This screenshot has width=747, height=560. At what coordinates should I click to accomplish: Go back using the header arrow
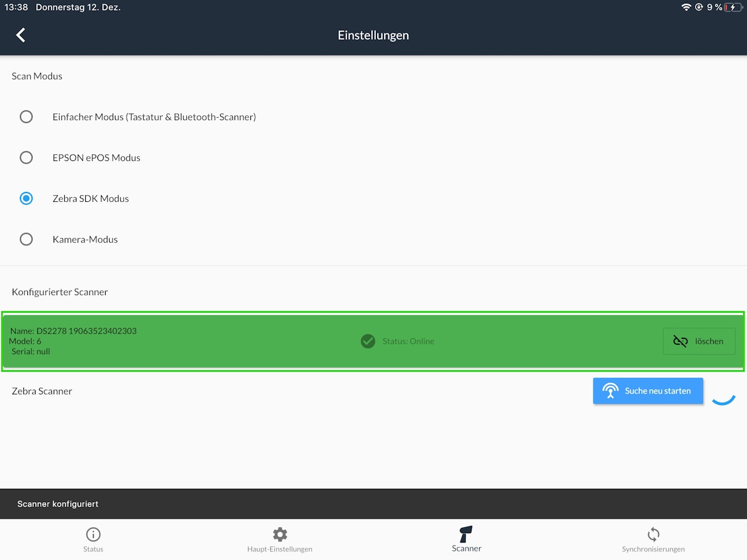point(20,35)
